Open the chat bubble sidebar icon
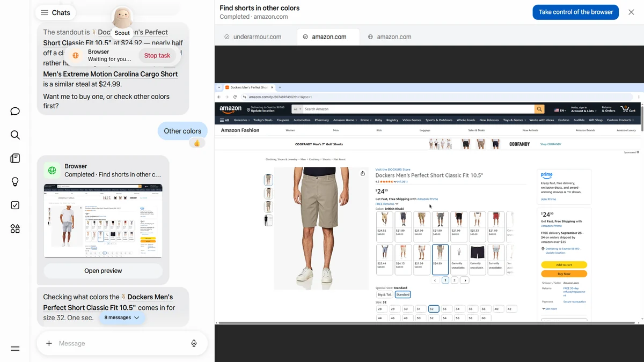Image resolution: width=644 pixels, height=362 pixels. coord(15,111)
